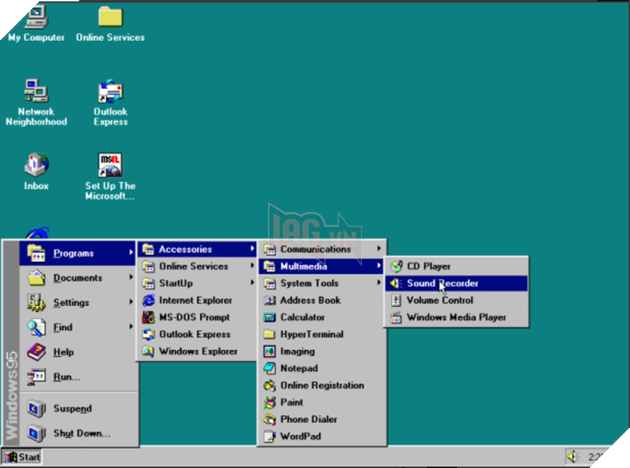Launch Paint from Accessories

[322, 402]
